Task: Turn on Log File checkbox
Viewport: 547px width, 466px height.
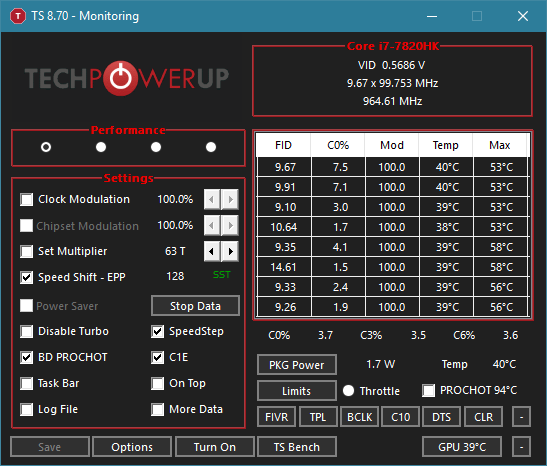Action: (27, 409)
